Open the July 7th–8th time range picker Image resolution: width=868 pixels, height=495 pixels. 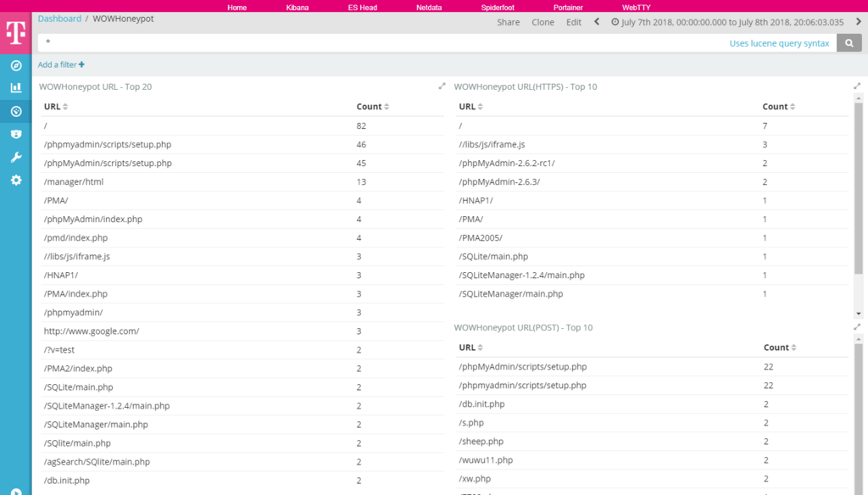tap(727, 22)
